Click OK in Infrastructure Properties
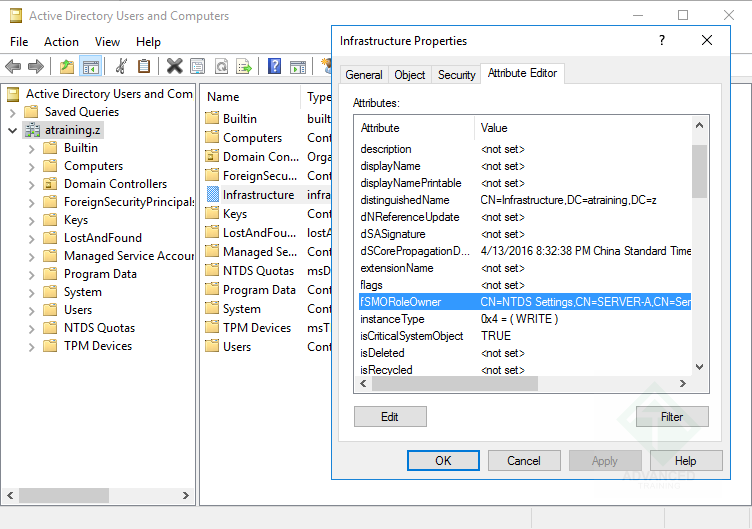This screenshot has width=752, height=529. click(x=443, y=460)
